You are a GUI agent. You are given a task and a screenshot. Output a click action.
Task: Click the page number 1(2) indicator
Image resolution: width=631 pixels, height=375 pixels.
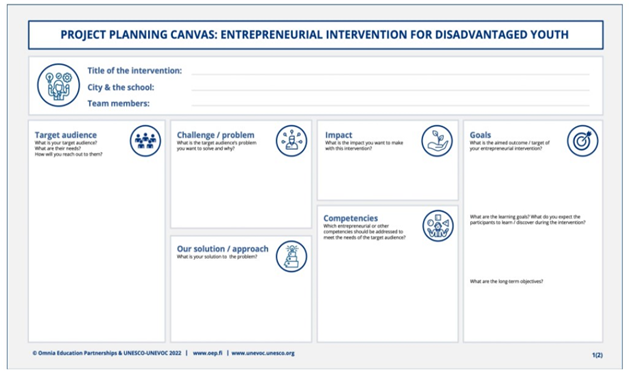pyautogui.click(x=597, y=355)
